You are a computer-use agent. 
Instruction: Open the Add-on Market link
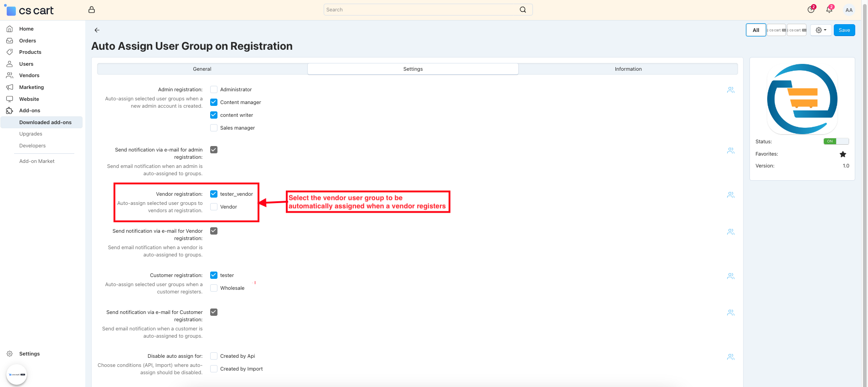[x=37, y=161]
